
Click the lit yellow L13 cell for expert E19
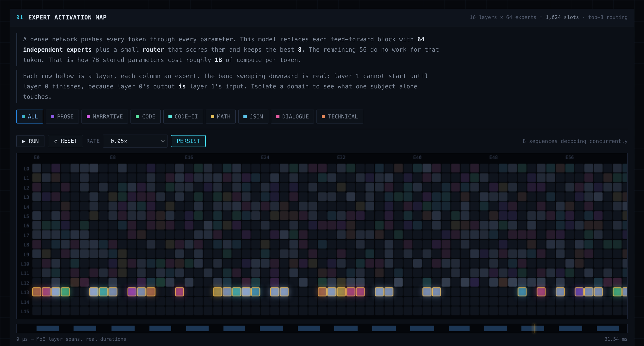(217, 292)
